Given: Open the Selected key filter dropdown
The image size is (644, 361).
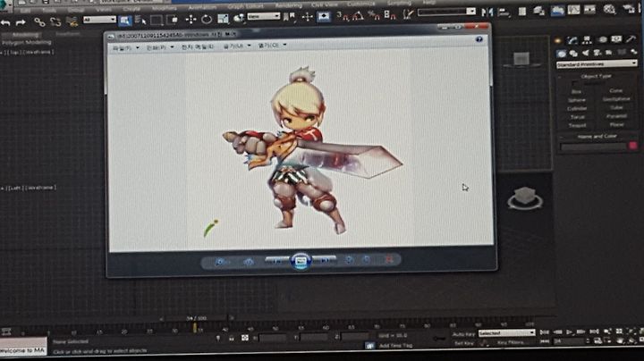Looking at the screenshot, I should click(x=507, y=333).
